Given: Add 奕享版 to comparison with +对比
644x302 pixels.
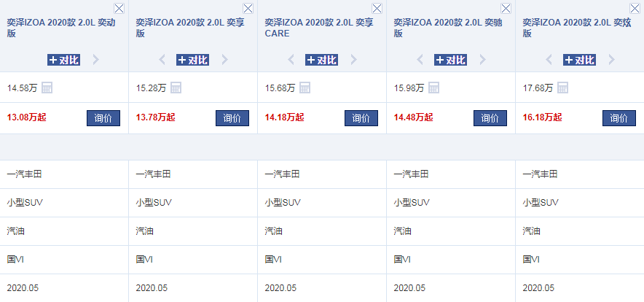Looking at the screenshot, I should point(192,60).
